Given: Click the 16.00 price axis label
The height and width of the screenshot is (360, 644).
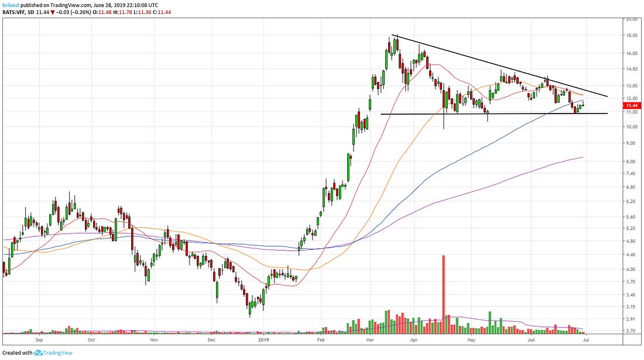Looking at the screenshot, I should pos(632,53).
